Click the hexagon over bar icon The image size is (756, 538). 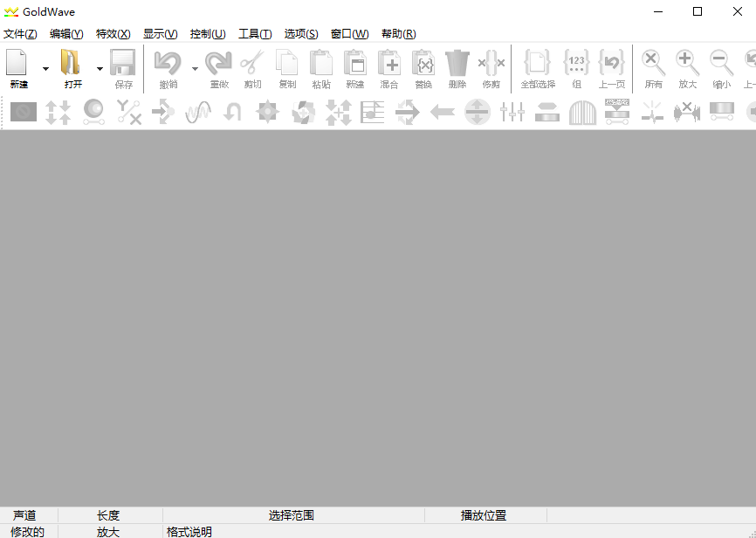[547, 112]
